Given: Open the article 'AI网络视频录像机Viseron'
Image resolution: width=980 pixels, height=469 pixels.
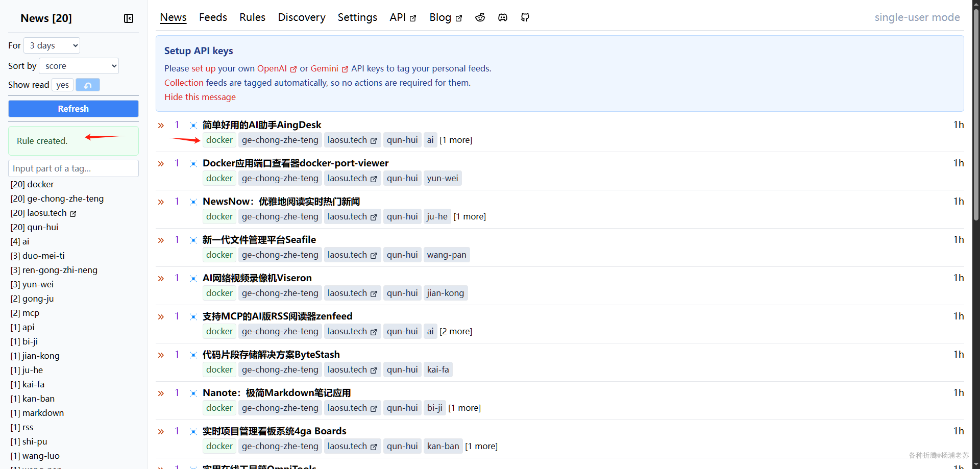Looking at the screenshot, I should pyautogui.click(x=257, y=278).
